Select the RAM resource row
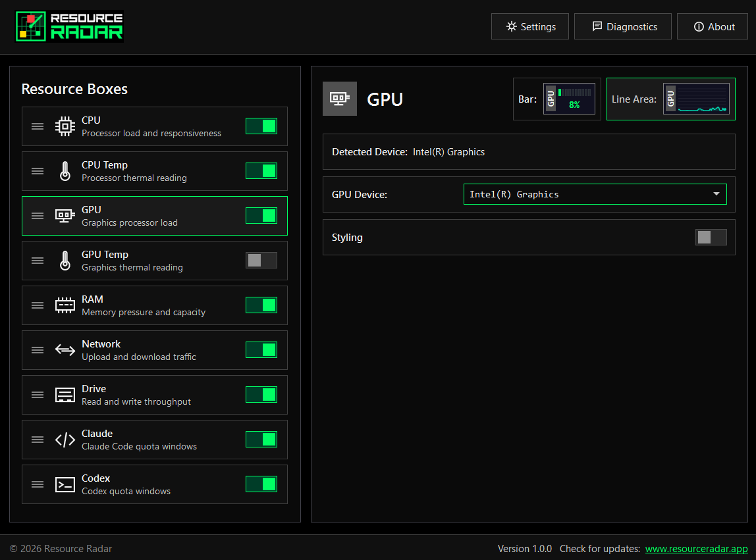The image size is (756, 560). click(x=155, y=305)
